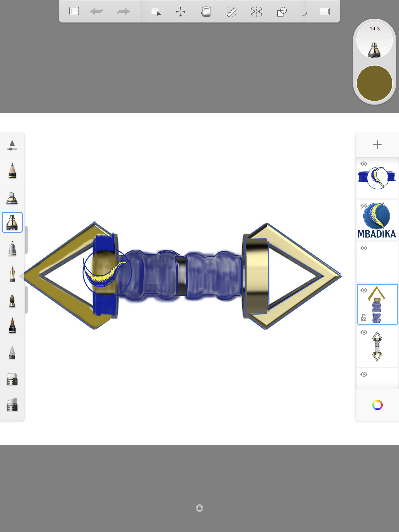399x532 pixels.
Task: Hide the empty layer beneath MBADIKA
Action: [x=364, y=248]
